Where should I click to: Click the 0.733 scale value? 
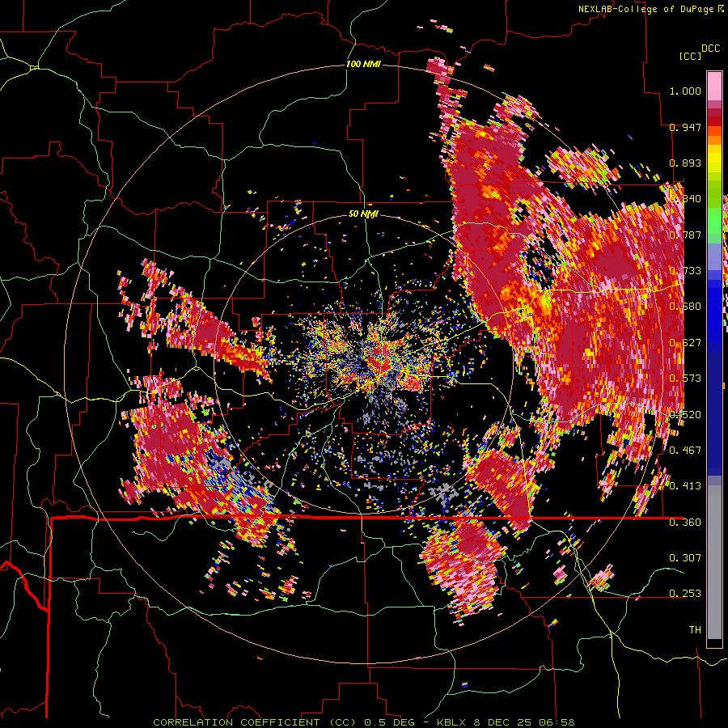[x=685, y=271]
